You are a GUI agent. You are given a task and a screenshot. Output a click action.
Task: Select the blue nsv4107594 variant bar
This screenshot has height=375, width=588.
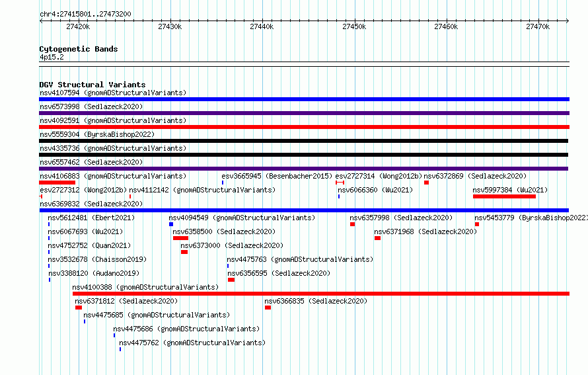[x=304, y=99]
